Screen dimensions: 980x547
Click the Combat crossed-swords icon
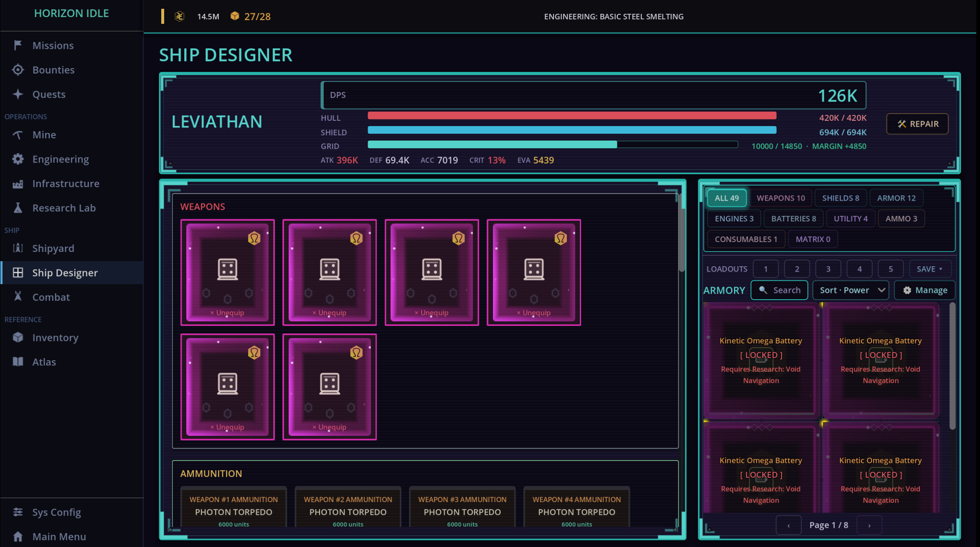coord(18,297)
